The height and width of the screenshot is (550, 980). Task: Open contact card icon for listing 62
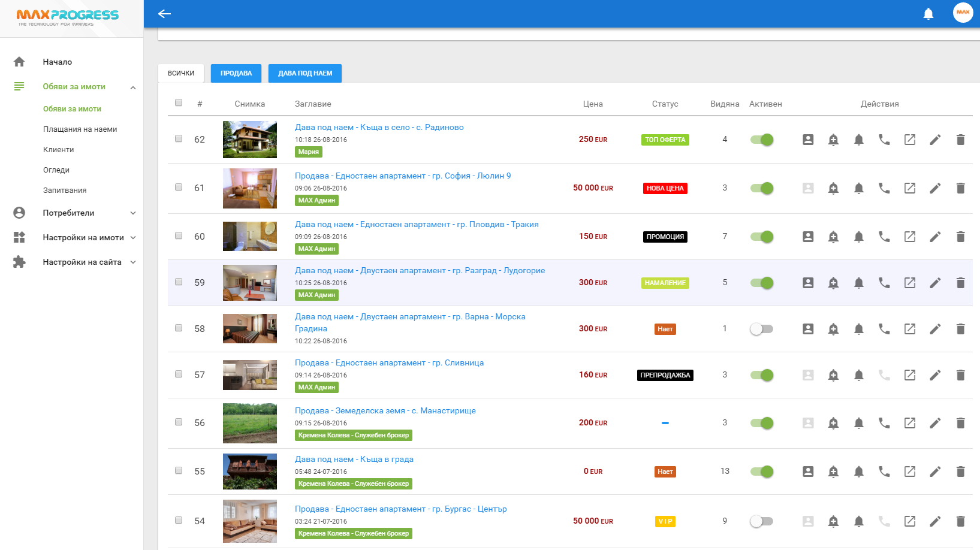click(x=808, y=140)
